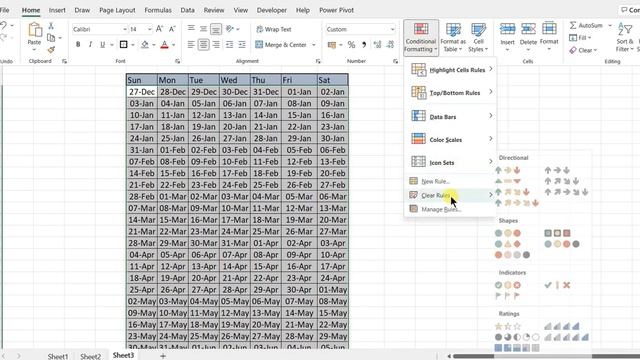Click Wrap Text button
Image resolution: width=640 pixels, height=360 pixels.
coord(273,29)
